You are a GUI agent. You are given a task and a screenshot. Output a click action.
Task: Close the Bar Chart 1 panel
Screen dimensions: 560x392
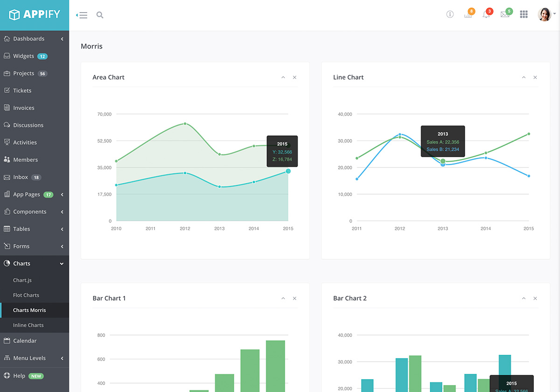click(294, 299)
